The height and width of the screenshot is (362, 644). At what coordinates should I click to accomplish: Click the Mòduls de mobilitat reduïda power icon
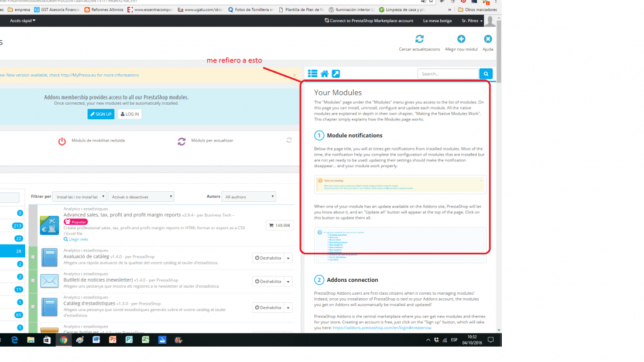coord(62,141)
